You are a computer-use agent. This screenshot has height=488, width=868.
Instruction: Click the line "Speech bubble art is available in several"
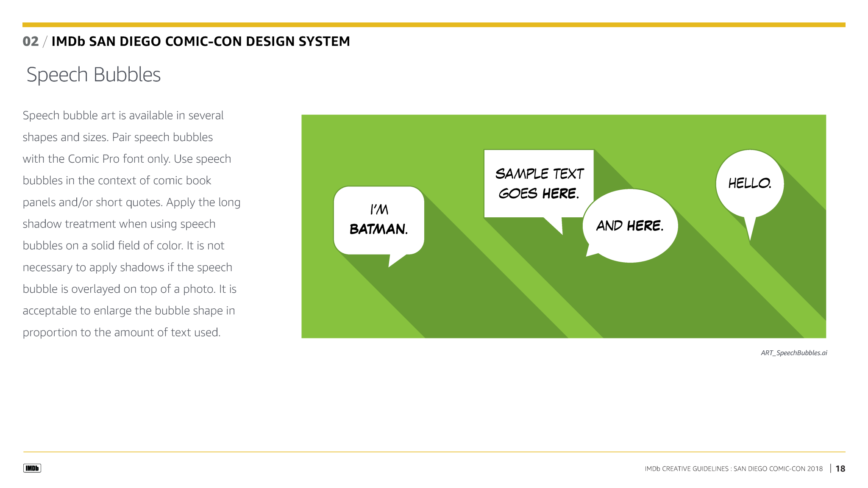click(x=123, y=116)
